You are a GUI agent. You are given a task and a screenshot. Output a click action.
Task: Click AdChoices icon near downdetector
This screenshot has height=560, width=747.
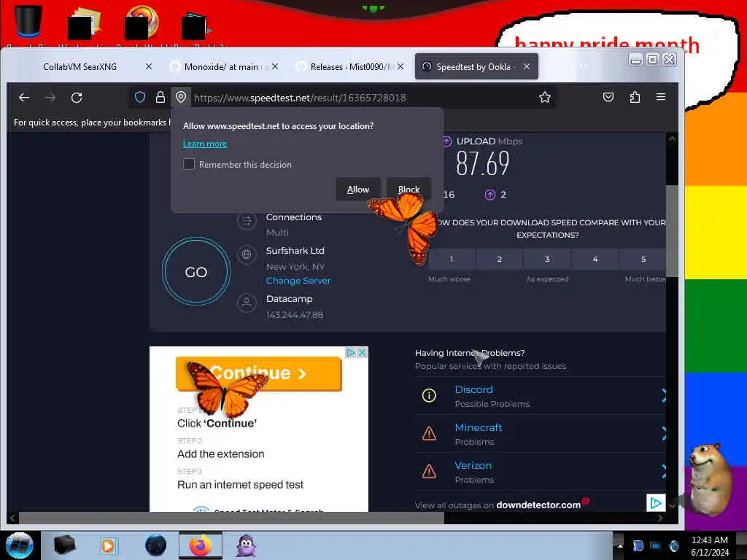coord(656,503)
